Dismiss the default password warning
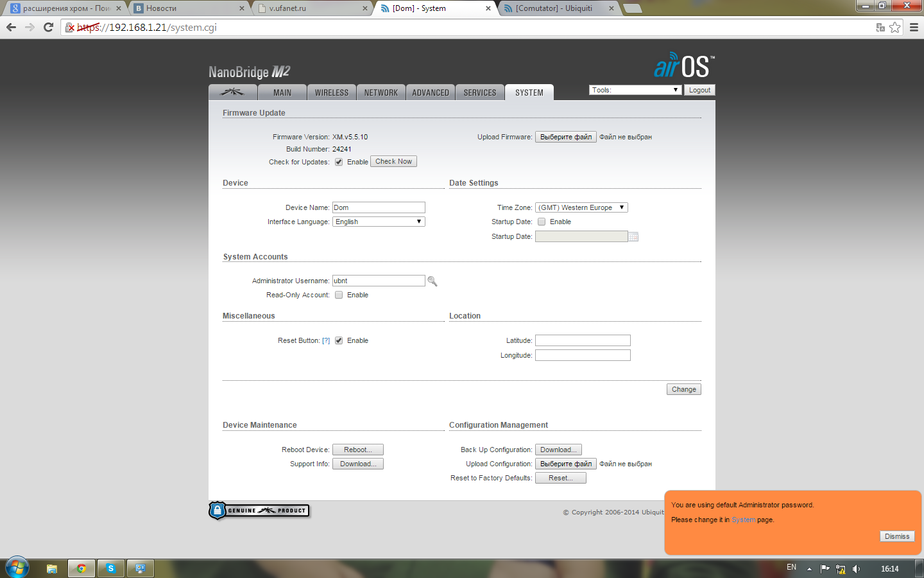The image size is (924, 578). 897,536
